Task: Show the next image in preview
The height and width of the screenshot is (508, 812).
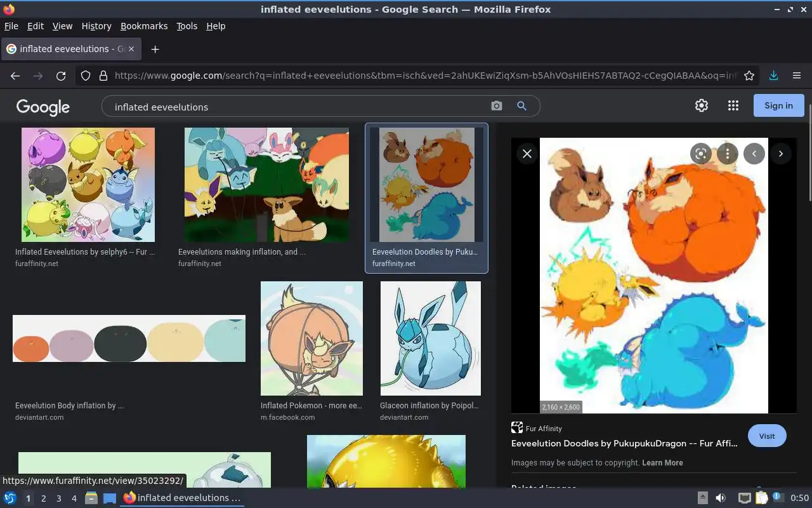Action: click(x=781, y=154)
